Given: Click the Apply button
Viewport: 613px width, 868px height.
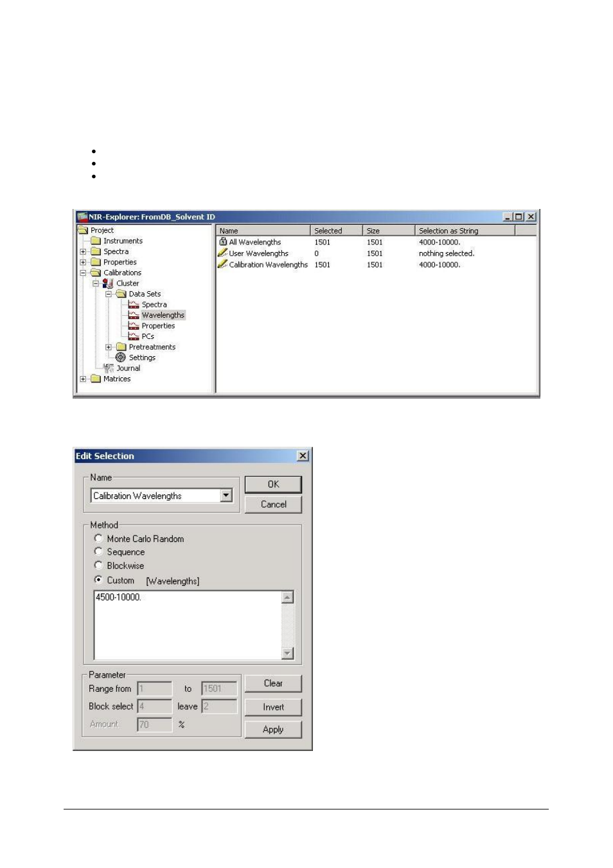Looking at the screenshot, I should (x=273, y=730).
